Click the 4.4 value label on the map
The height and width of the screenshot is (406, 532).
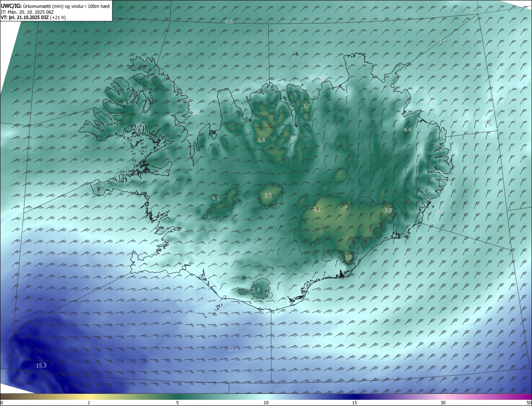tap(407, 130)
